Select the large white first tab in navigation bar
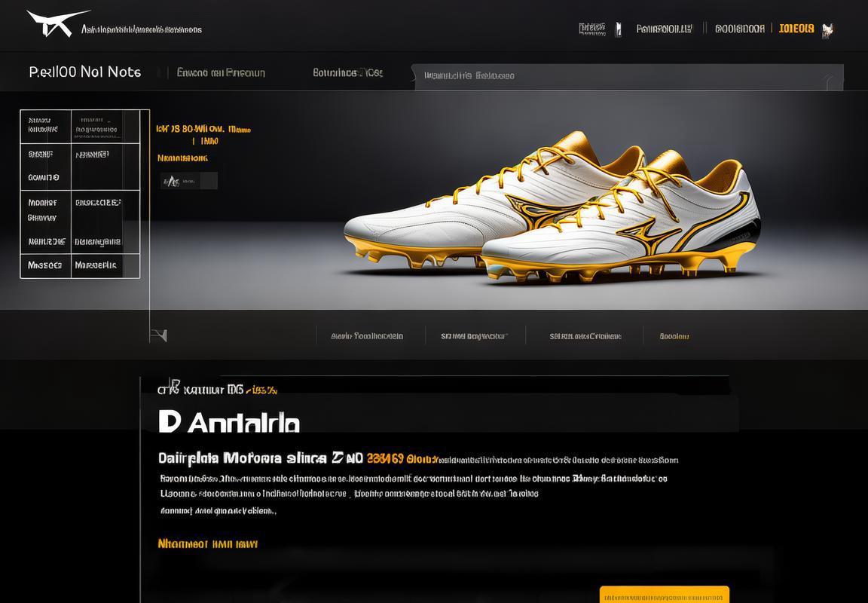This screenshot has width=868, height=603. pyautogui.click(x=84, y=72)
